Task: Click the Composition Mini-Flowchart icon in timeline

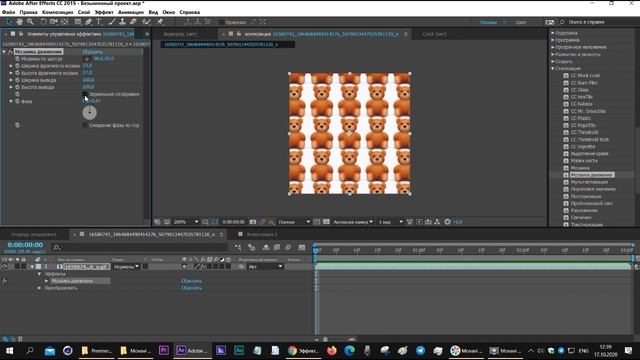Action: pyautogui.click(x=238, y=247)
